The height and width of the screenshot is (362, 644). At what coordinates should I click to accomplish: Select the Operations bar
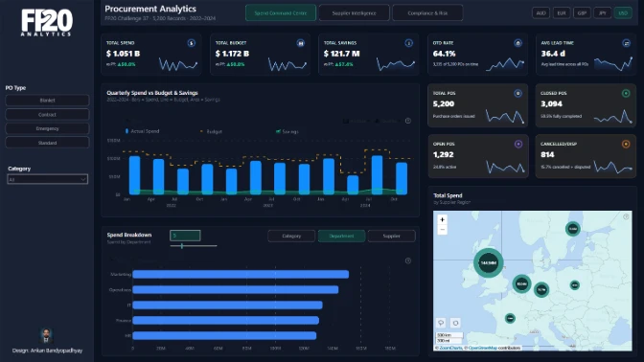236,290
